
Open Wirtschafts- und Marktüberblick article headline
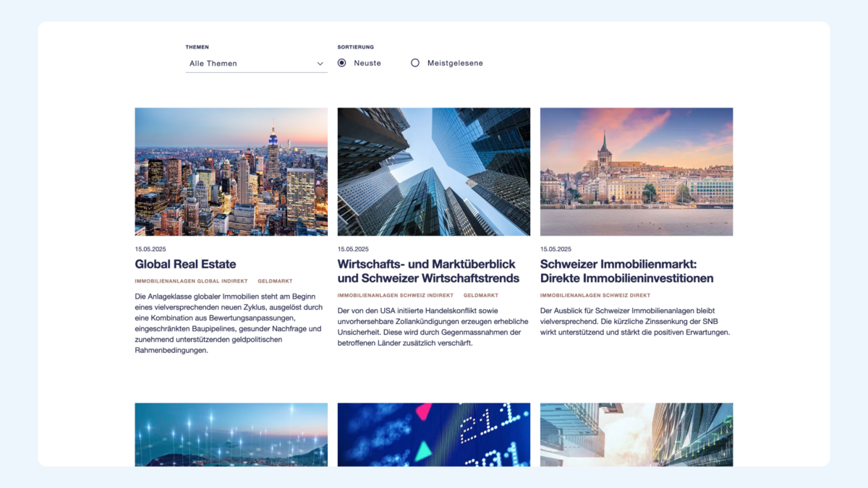click(x=429, y=271)
